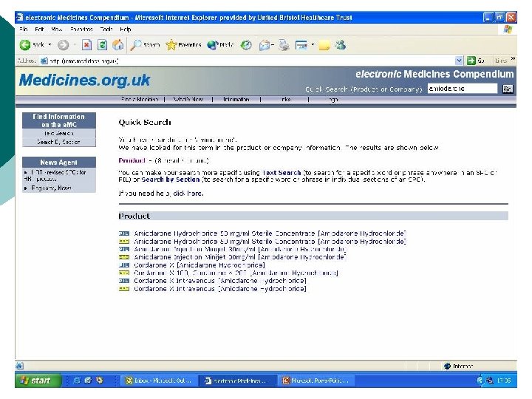Image resolution: width=532 pixels, height=399 pixels.
Task: Open the blue document icon for first Amiodarone Hydrochloride Sterile Concentrate
Action: pyautogui.click(x=124, y=233)
